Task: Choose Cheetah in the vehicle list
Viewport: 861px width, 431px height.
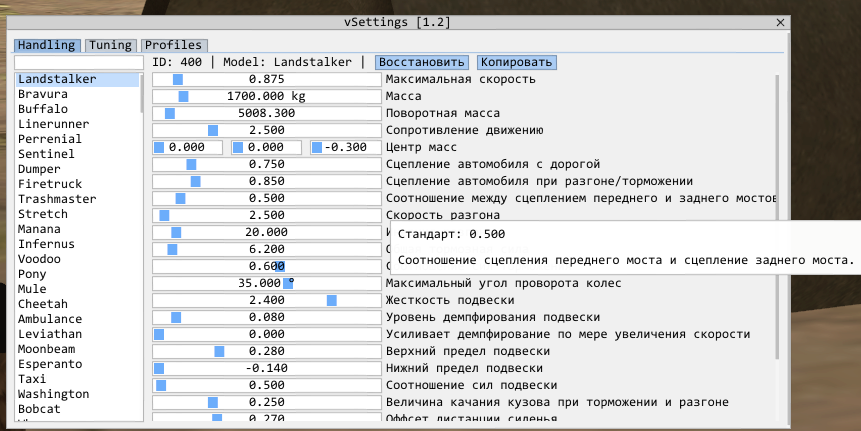Action: point(42,304)
